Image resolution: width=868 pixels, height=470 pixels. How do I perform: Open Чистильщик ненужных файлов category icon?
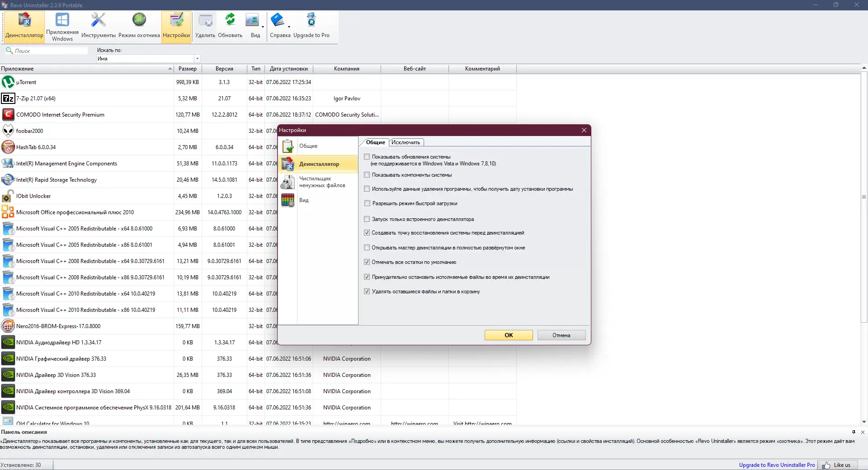[288, 182]
